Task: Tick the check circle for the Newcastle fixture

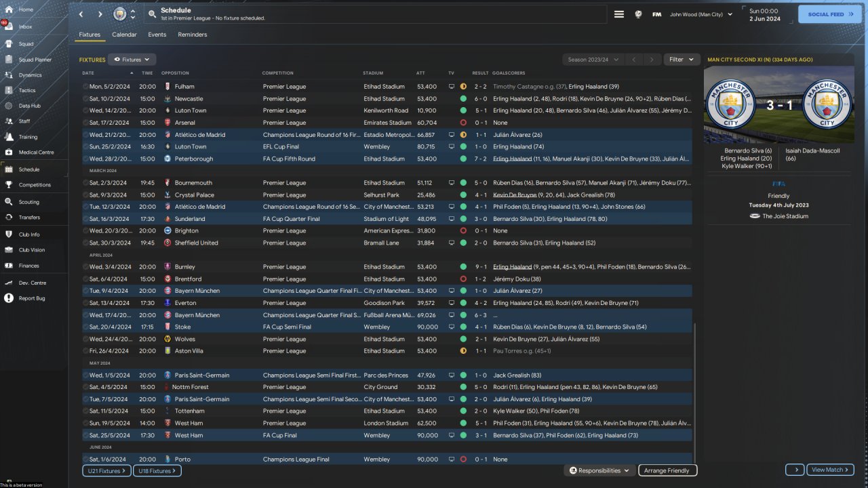Action: tap(85, 99)
